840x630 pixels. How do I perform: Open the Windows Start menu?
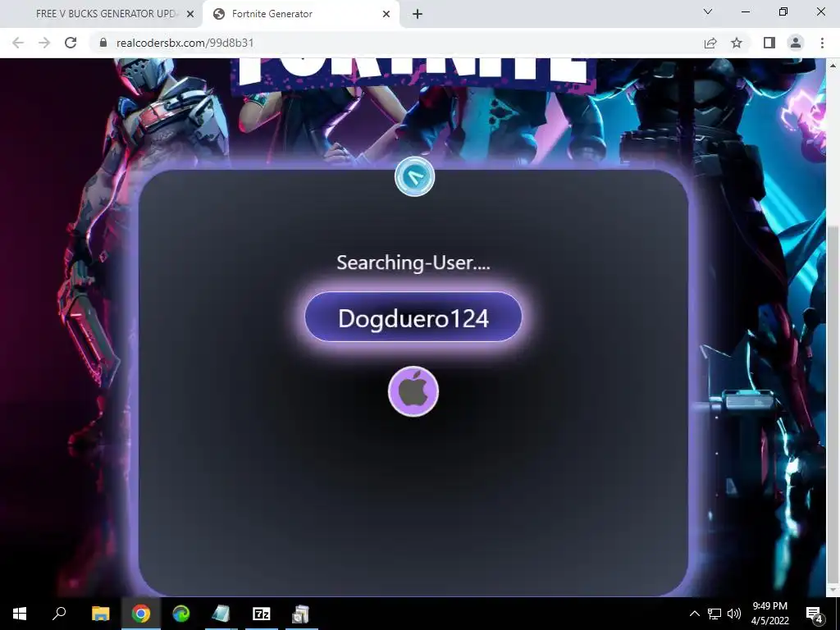20,614
